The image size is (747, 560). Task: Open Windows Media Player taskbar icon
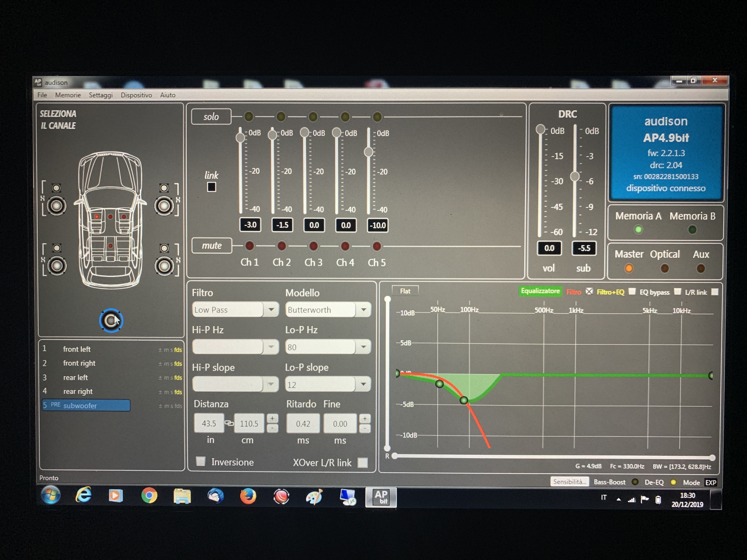click(x=116, y=496)
